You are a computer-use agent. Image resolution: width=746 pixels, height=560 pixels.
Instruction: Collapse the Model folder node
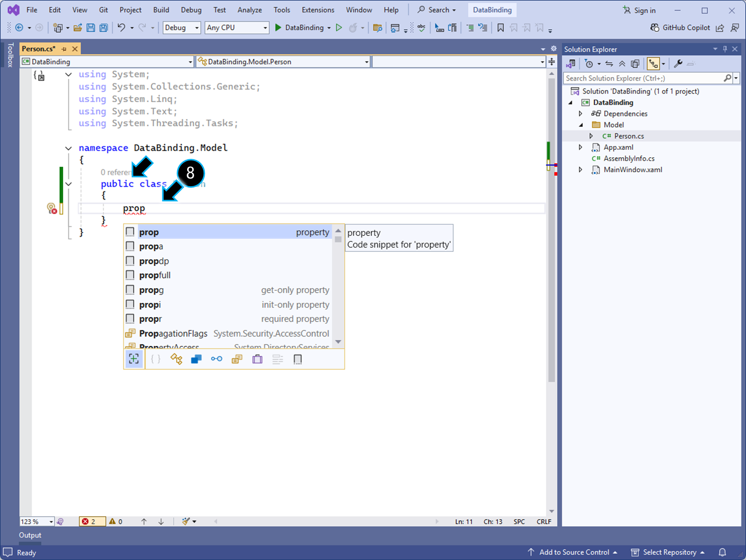point(580,125)
